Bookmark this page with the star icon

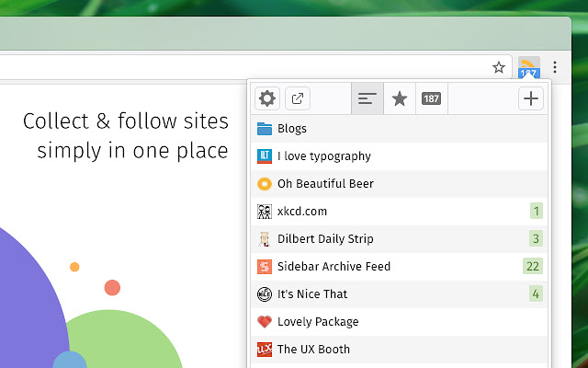pos(499,67)
